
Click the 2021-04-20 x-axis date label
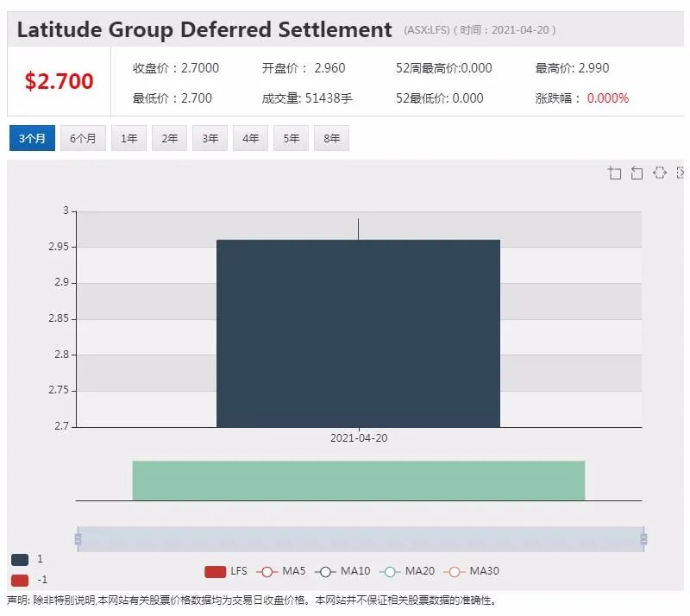click(x=359, y=438)
